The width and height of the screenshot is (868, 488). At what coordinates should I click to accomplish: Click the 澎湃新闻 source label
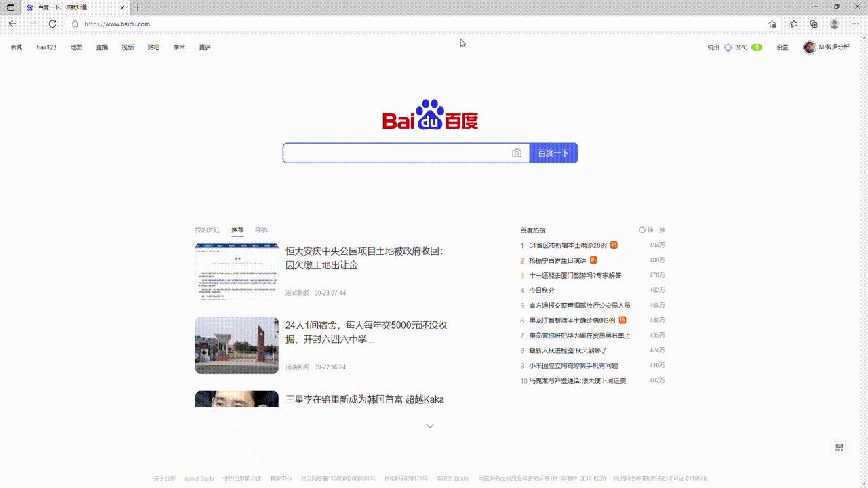click(x=297, y=293)
